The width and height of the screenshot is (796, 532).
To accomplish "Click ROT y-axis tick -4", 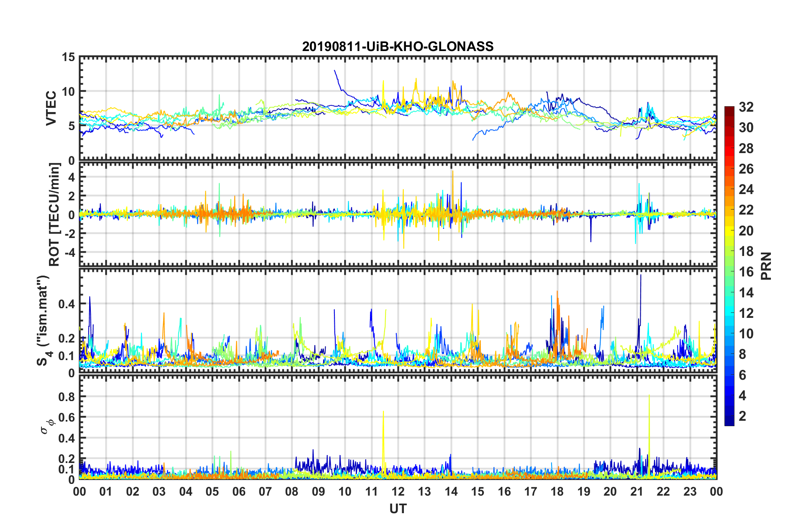I will [x=71, y=252].
